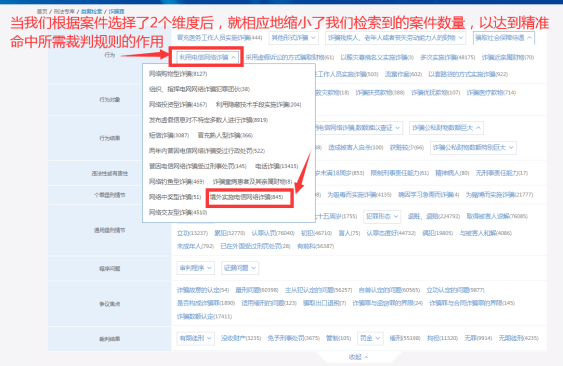Expand the 证据问题 dropdown

pyautogui.click(x=240, y=268)
